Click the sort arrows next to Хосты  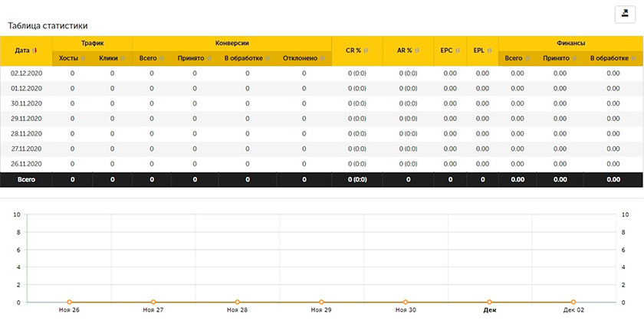[x=83, y=58]
